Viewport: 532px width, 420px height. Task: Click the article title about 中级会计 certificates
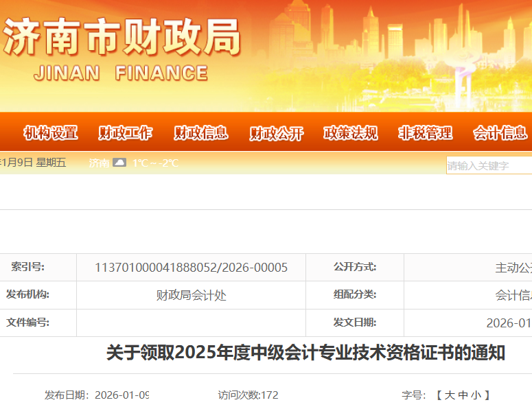[305, 353]
